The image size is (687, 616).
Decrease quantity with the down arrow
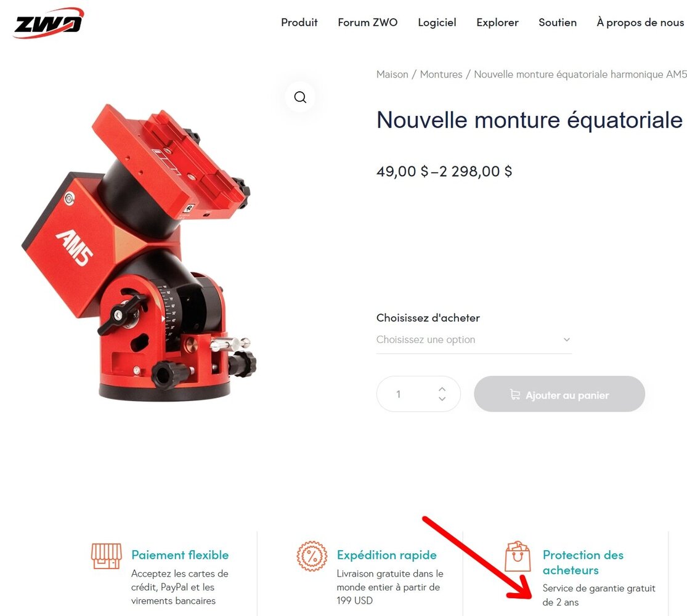pyautogui.click(x=442, y=399)
